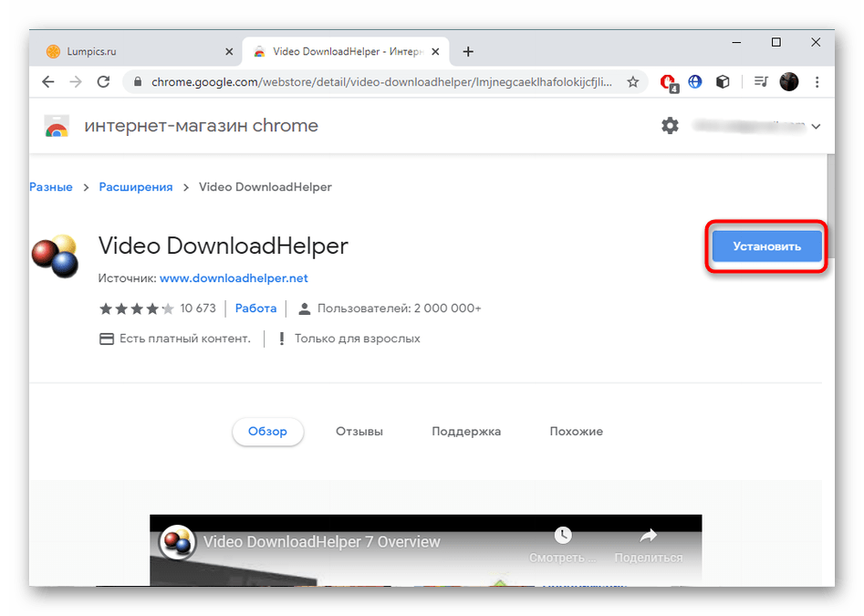Click the Только для взрослых label

357,339
